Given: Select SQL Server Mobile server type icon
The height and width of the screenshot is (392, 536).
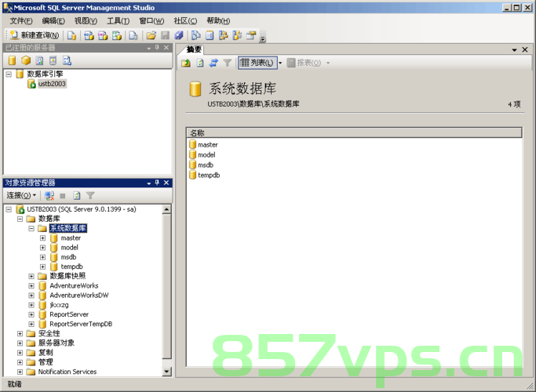Looking at the screenshot, I should 53,61.
